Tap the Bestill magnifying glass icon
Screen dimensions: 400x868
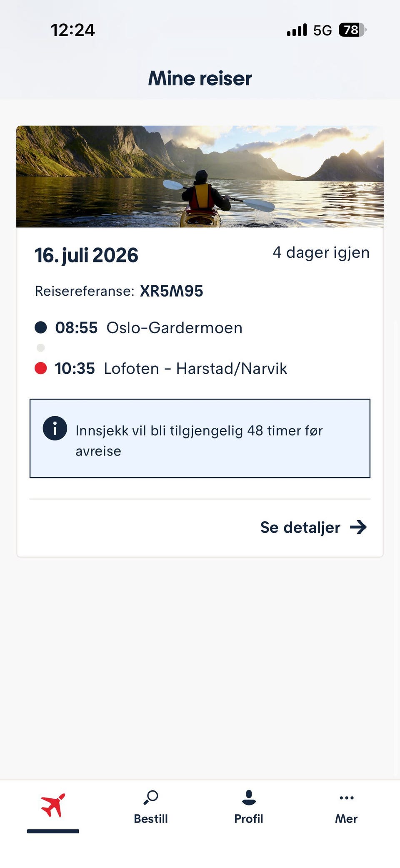(x=151, y=797)
